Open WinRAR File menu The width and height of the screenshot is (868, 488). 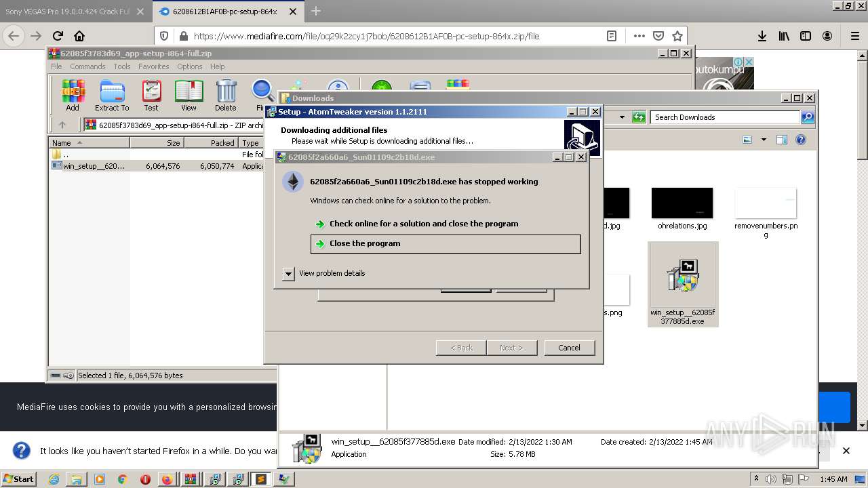(x=56, y=66)
